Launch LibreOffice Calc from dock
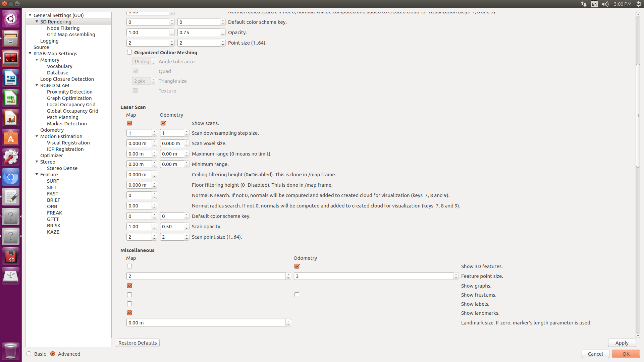The width and height of the screenshot is (644, 362). [11, 98]
